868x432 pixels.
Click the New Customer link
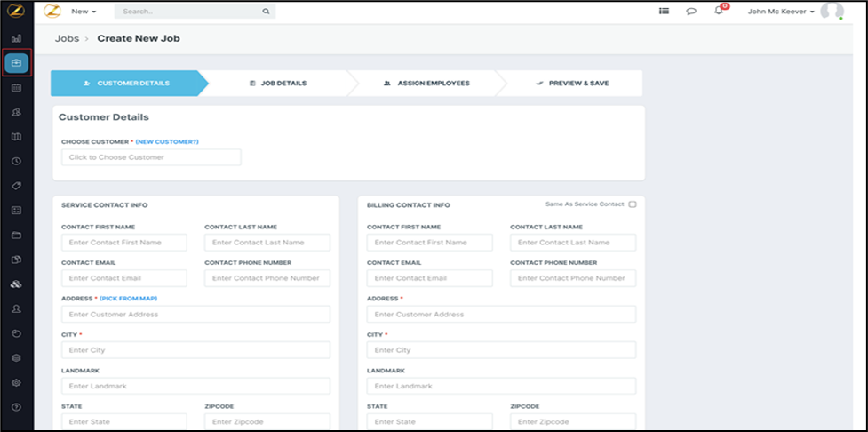[x=167, y=141]
